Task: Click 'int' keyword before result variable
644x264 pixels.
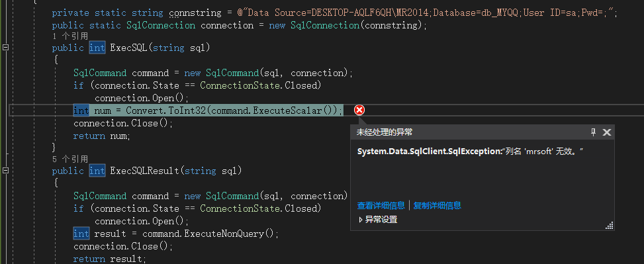Action: [81, 234]
